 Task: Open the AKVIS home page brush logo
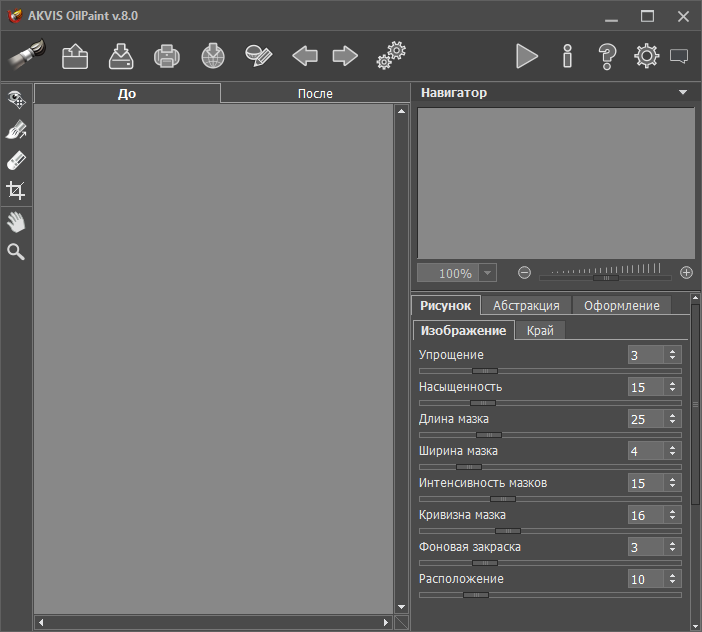click(27, 55)
